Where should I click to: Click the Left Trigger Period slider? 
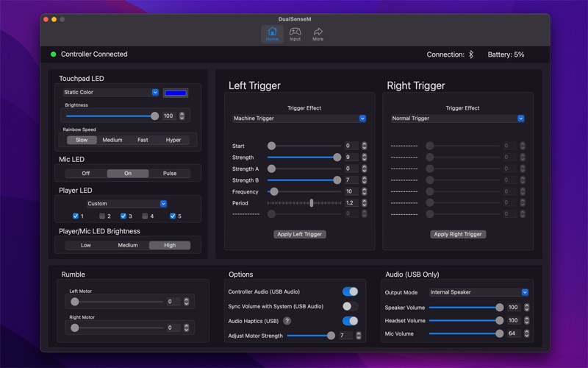[x=304, y=203]
